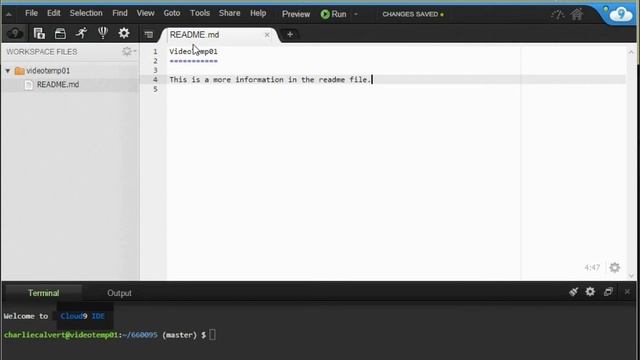Click the 'more information' sentence in editor

[x=270, y=80]
